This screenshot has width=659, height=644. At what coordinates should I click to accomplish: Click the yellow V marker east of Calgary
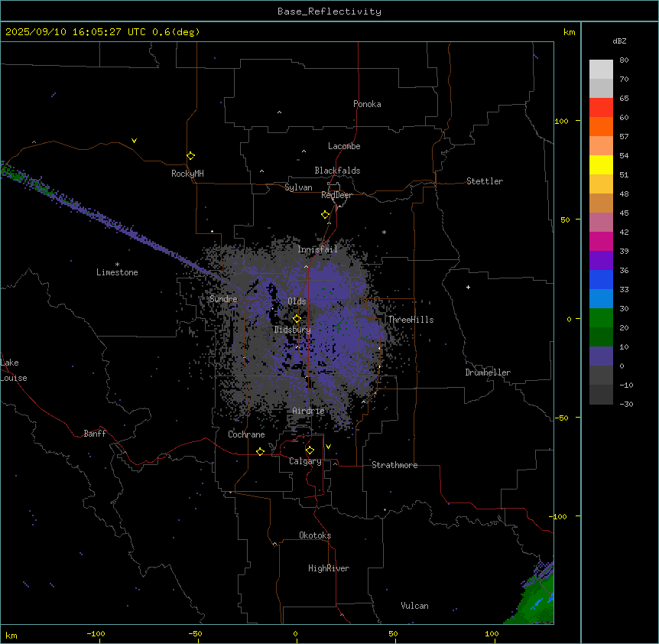click(x=328, y=447)
